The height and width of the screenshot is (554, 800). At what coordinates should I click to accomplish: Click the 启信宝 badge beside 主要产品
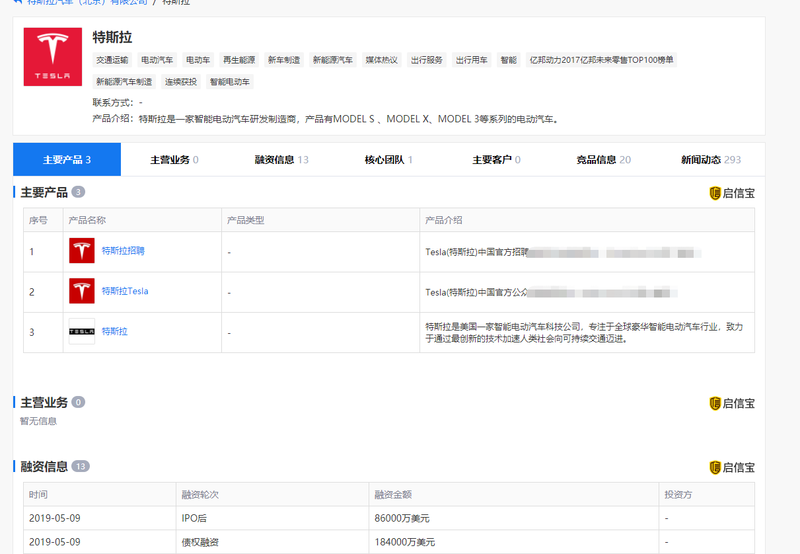(x=732, y=193)
